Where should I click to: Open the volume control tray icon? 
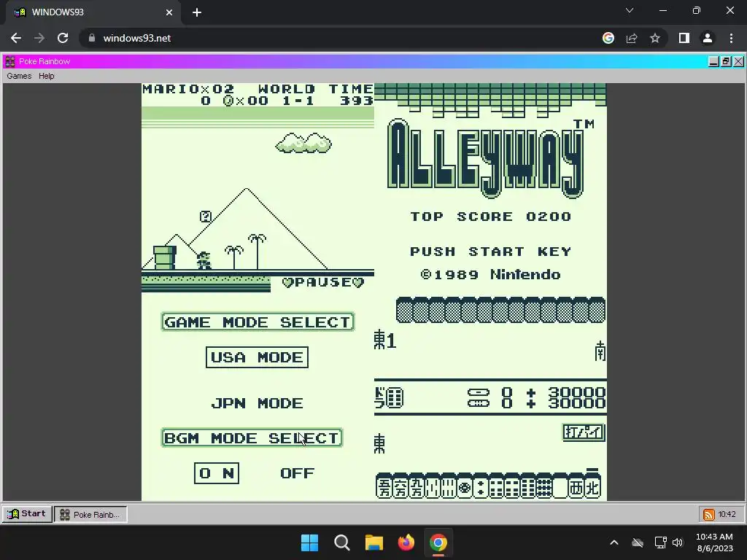[678, 542]
